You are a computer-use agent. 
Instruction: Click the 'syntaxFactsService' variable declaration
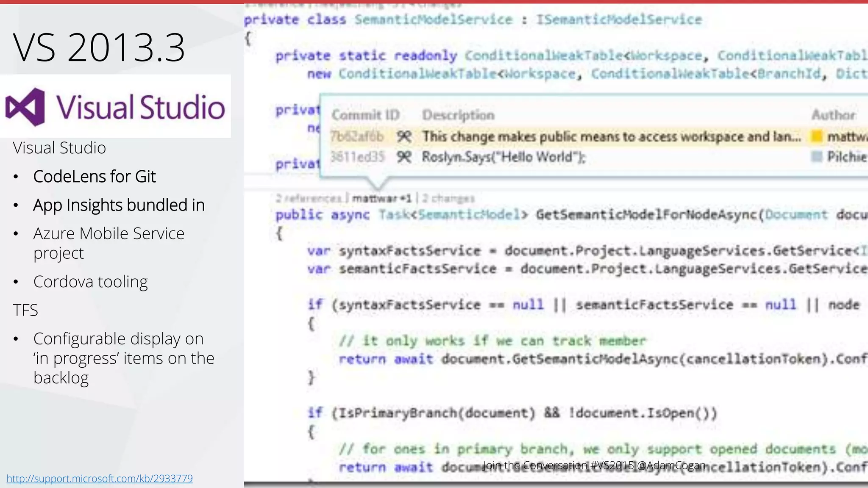coord(410,251)
